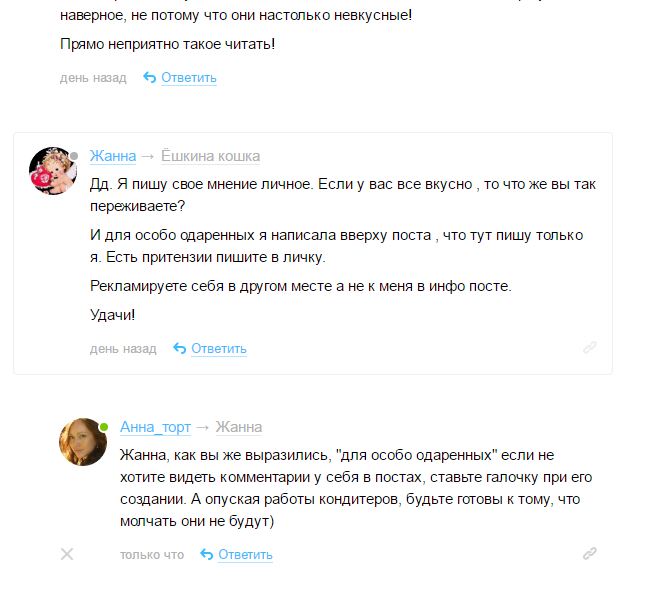
Task: Click the 'только что' timestamp
Action: tap(152, 555)
